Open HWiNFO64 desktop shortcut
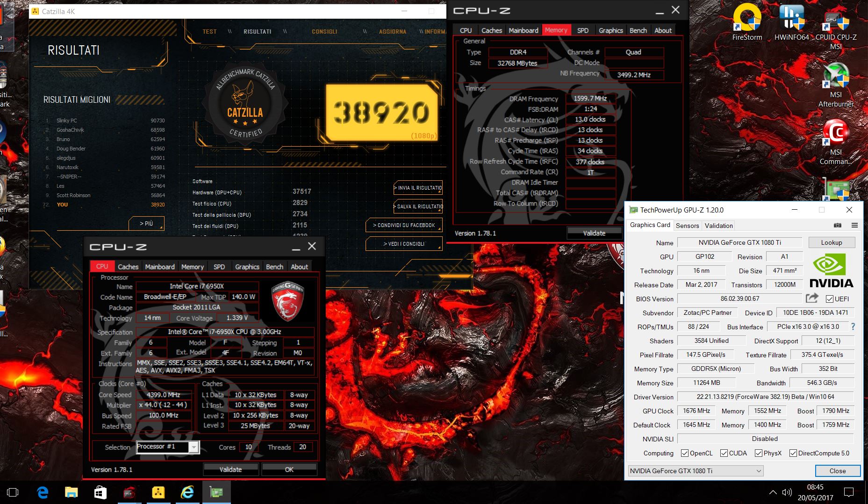This screenshot has height=504, width=868. (x=791, y=22)
